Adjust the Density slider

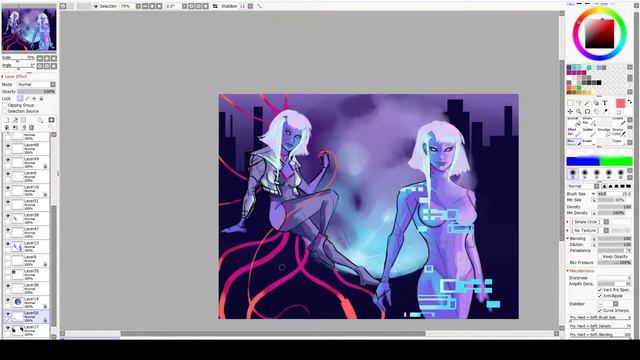615,207
